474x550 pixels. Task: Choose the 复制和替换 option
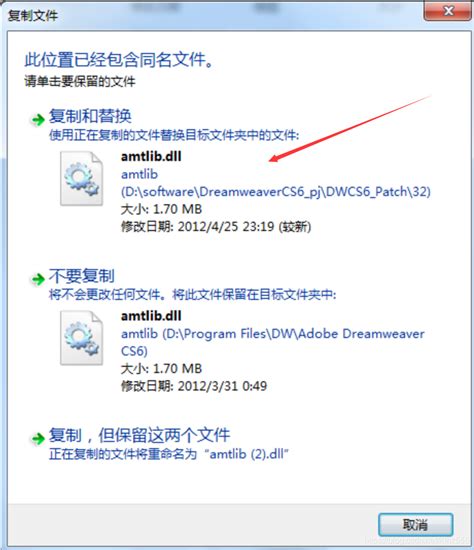click(90, 116)
